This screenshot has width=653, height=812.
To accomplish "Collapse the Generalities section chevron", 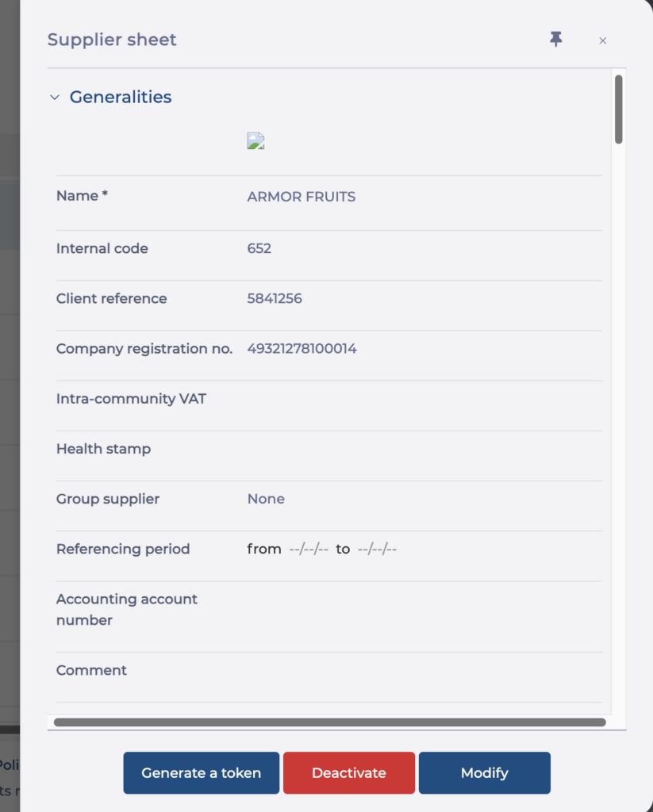I will 55,98.
